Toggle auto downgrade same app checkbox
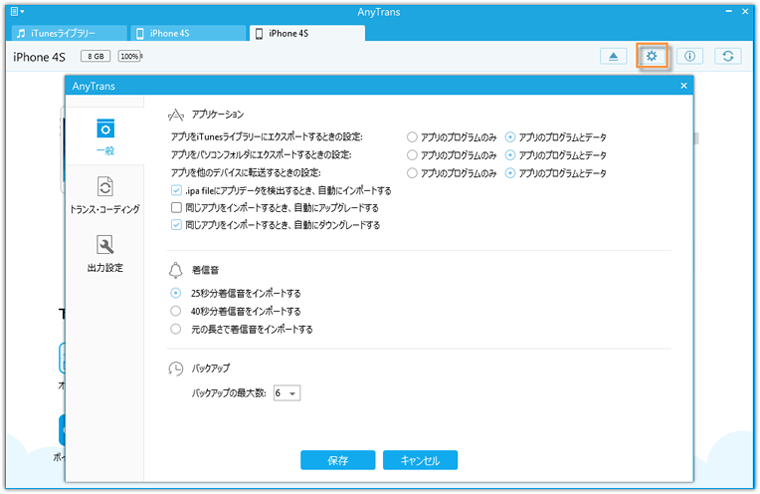This screenshot has height=494, width=760. coord(176,225)
